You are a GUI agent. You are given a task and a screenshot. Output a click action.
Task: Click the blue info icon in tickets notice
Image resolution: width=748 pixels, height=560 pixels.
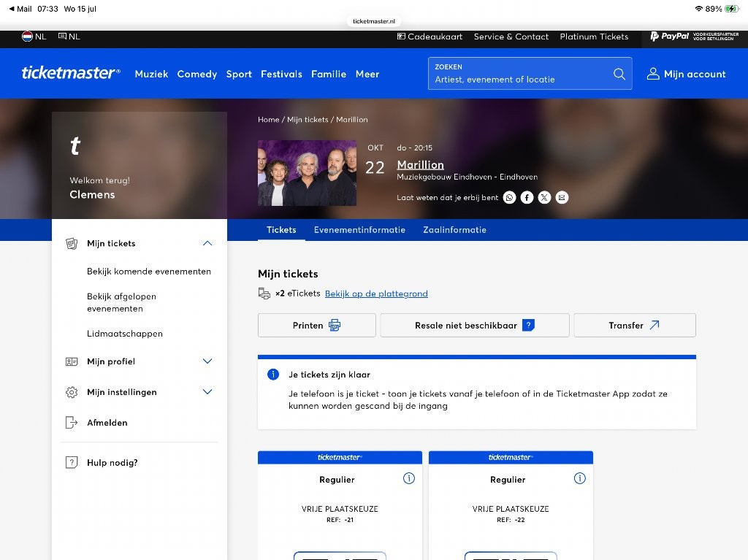tap(273, 375)
